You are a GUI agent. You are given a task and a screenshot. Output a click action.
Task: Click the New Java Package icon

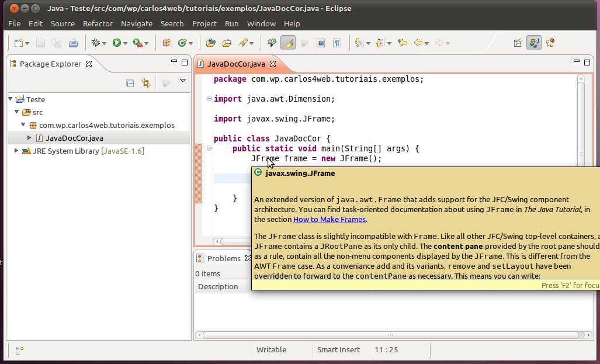[x=167, y=43]
